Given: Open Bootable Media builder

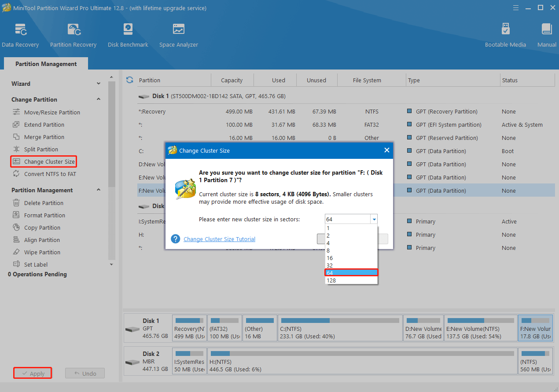Looking at the screenshot, I should [x=505, y=35].
